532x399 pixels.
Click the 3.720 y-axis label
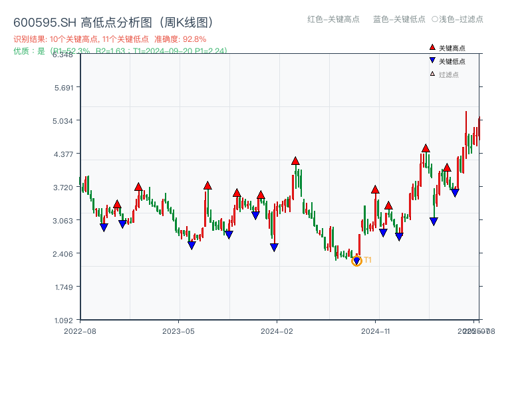click(63, 188)
